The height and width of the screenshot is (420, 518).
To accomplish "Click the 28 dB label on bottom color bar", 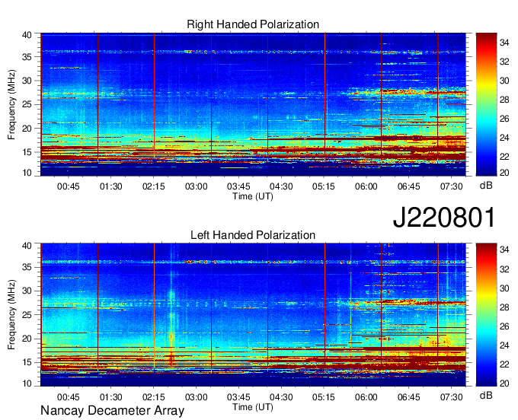I will tap(504, 307).
